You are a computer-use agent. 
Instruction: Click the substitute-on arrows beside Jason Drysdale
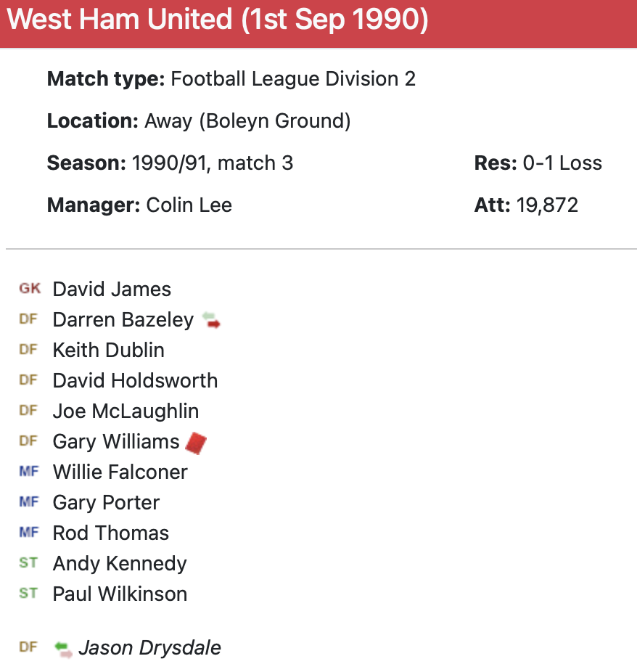(x=65, y=648)
